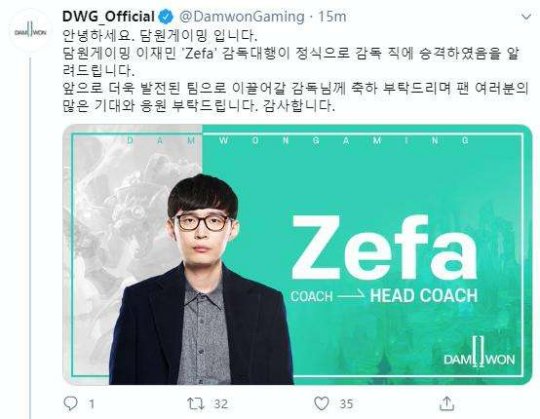Click the coach's portrait in the banner
Viewport: 540px width, 419px height.
coord(201,279)
